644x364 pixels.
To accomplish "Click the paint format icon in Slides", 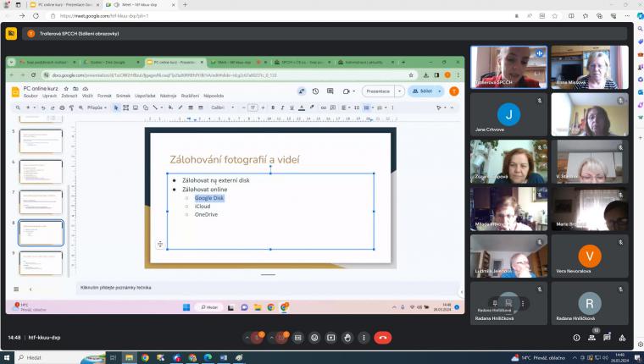I will (x=71, y=108).
